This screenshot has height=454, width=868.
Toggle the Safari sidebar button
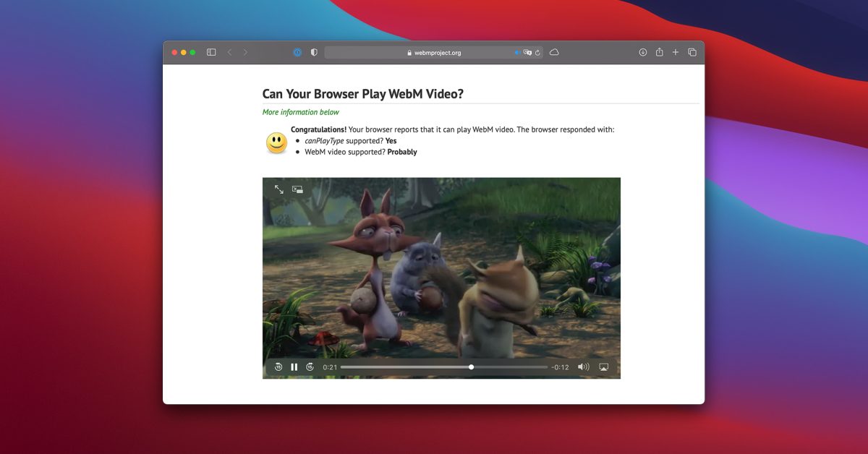211,53
